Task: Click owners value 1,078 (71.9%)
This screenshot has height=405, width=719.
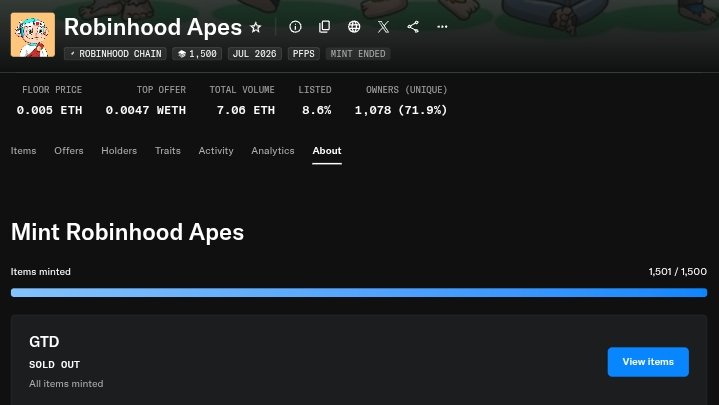Action: [401, 110]
